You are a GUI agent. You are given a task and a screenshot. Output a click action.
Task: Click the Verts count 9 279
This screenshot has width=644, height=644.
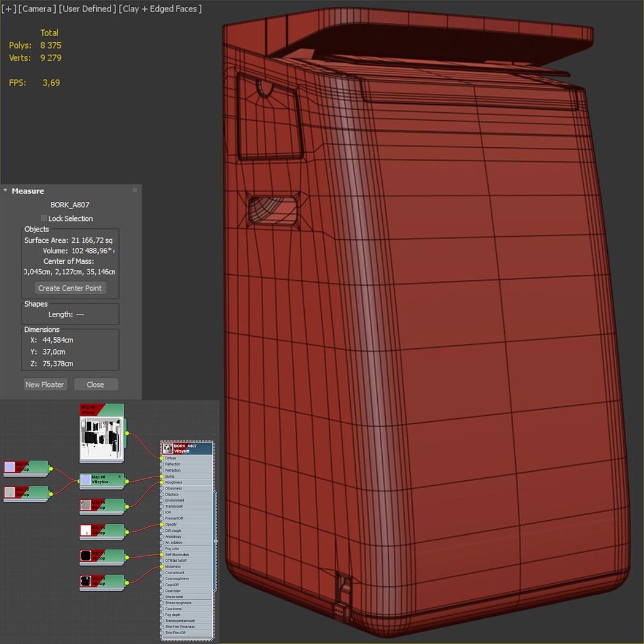pos(51,58)
